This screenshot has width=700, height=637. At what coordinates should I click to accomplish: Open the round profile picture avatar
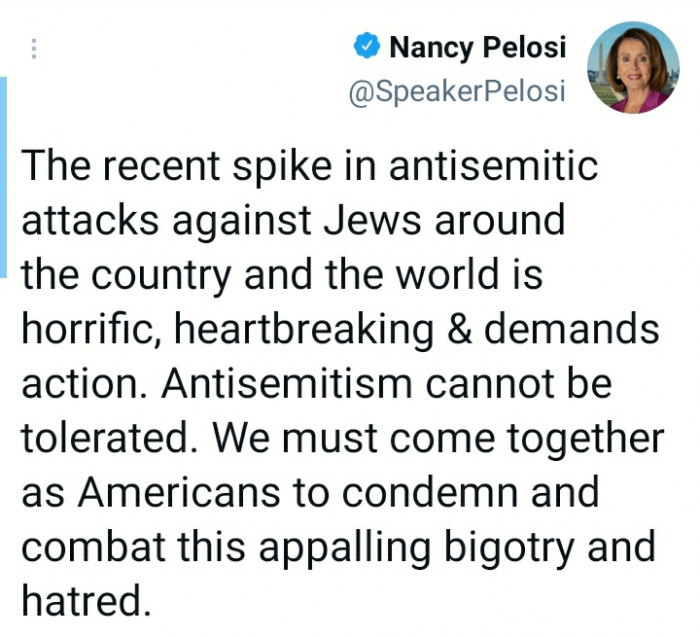pyautogui.click(x=633, y=67)
